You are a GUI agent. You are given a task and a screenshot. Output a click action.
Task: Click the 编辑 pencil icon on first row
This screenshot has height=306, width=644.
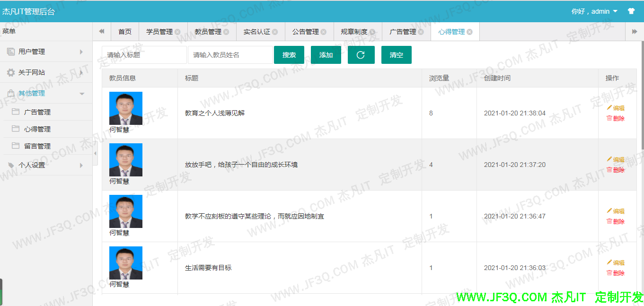[609, 107]
